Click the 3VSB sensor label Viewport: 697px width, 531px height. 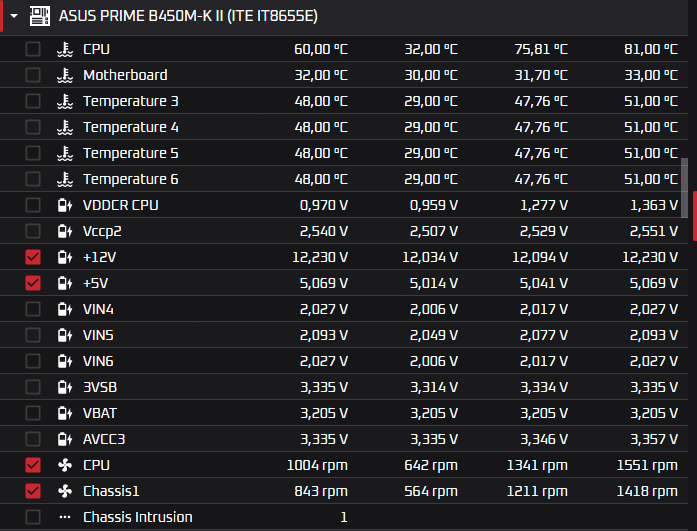point(100,387)
